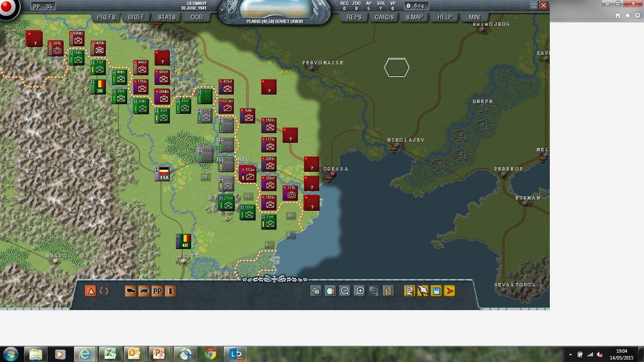Click the train rail movement icon
Viewport: 644px width, 362px height.
[144, 291]
